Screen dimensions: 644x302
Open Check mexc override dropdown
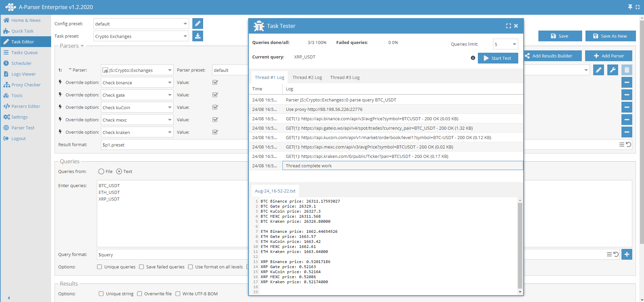pyautogui.click(x=137, y=120)
